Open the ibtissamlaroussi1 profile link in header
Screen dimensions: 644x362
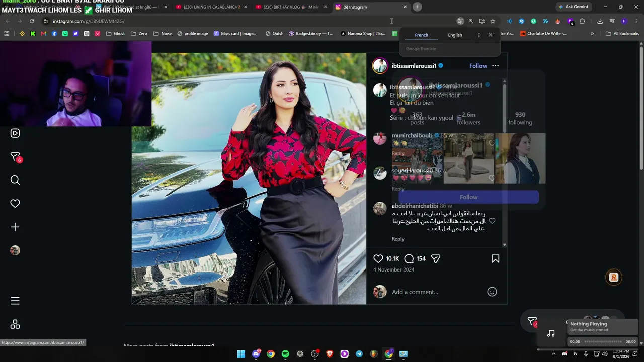[x=414, y=66]
